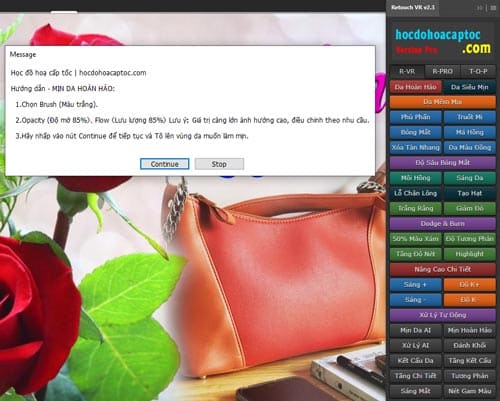Click the 50% Màu Xám button
This screenshot has height=401, width=500.
pyautogui.click(x=416, y=239)
